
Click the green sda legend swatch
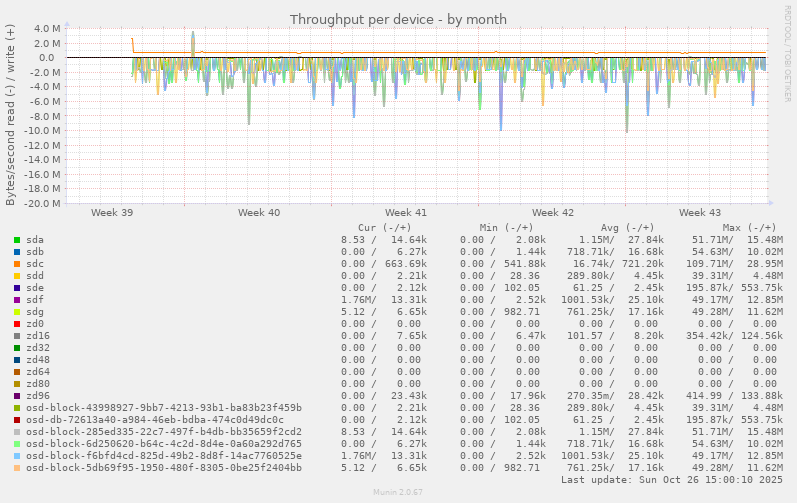click(x=17, y=240)
